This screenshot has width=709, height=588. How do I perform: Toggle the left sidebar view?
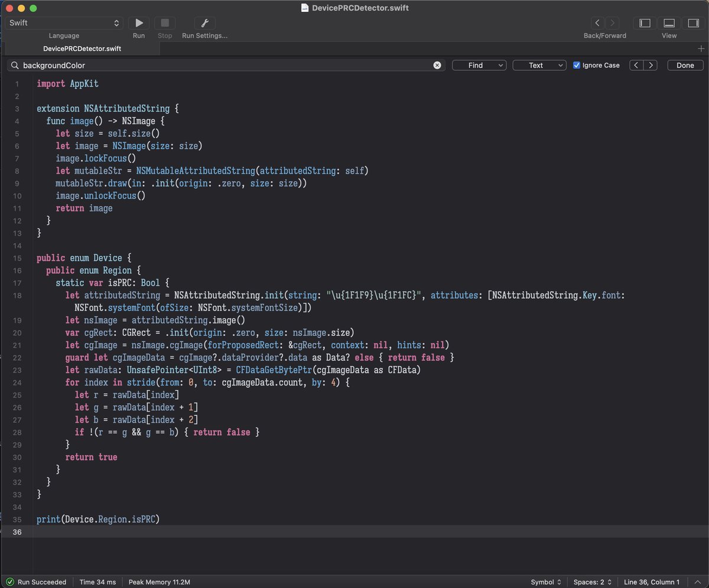[645, 23]
